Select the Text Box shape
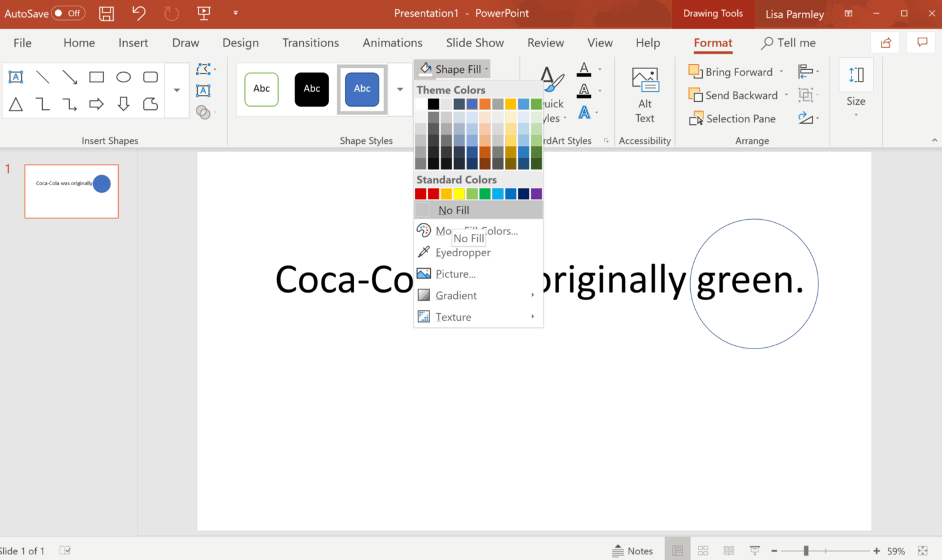The width and height of the screenshot is (942, 560). pyautogui.click(x=16, y=77)
